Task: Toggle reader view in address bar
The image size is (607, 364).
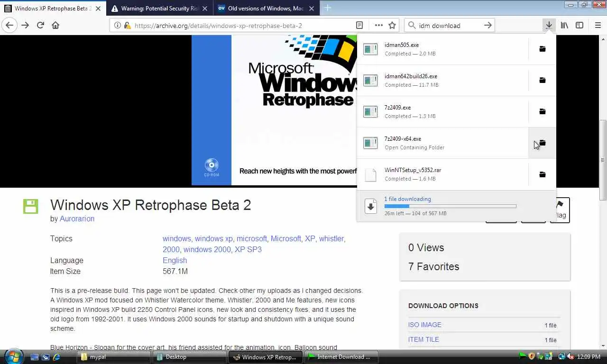Action: [359, 26]
